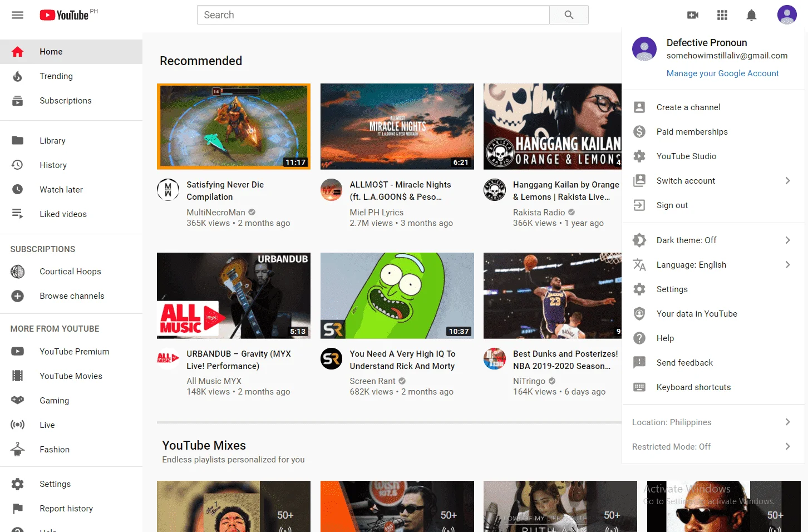
Task: Choose Sign out in account menu
Action: coord(713,205)
